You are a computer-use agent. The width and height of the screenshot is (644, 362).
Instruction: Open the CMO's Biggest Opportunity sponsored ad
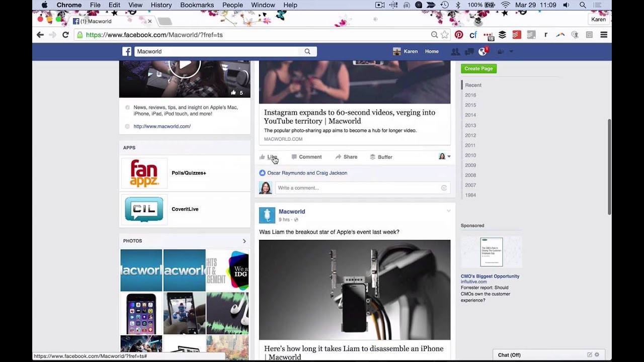pyautogui.click(x=490, y=276)
